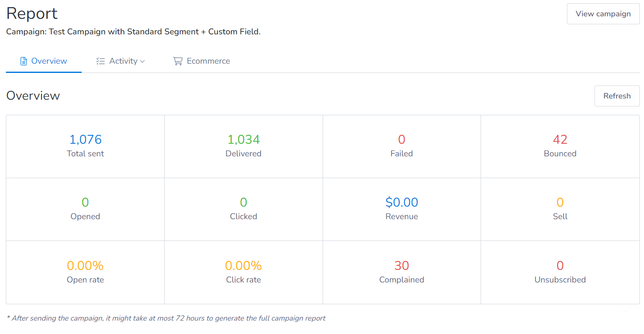The image size is (644, 334).
Task: Click the Failed count card
Action: coord(401,146)
